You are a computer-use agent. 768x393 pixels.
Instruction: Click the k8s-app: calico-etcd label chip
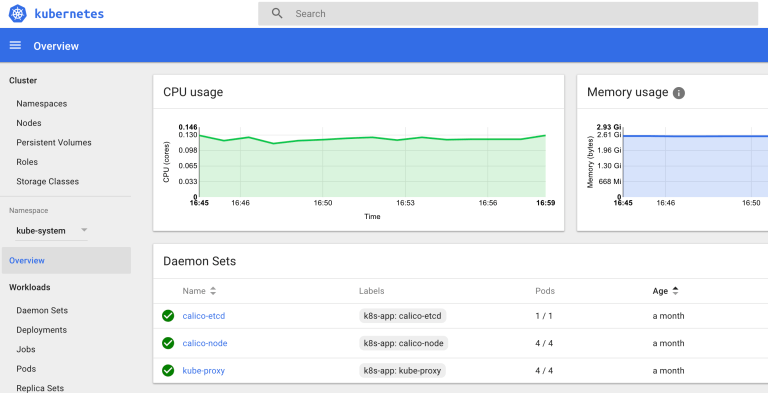tap(403, 316)
